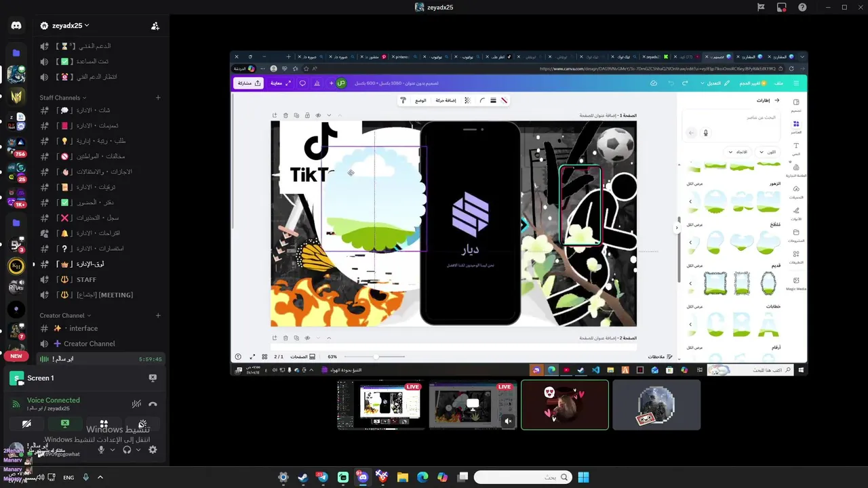Go back with frames panel arrow
This screenshot has height=488, width=868.
pyautogui.click(x=776, y=100)
